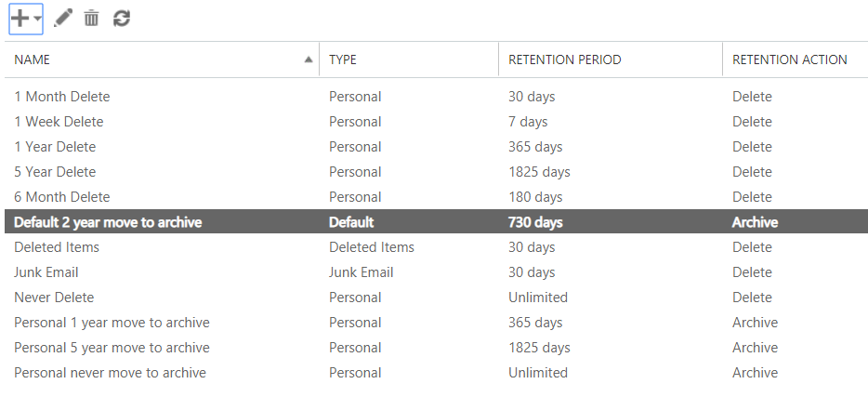868x397 pixels.
Task: Choose the 1 Year Delete entry
Action: pos(55,147)
